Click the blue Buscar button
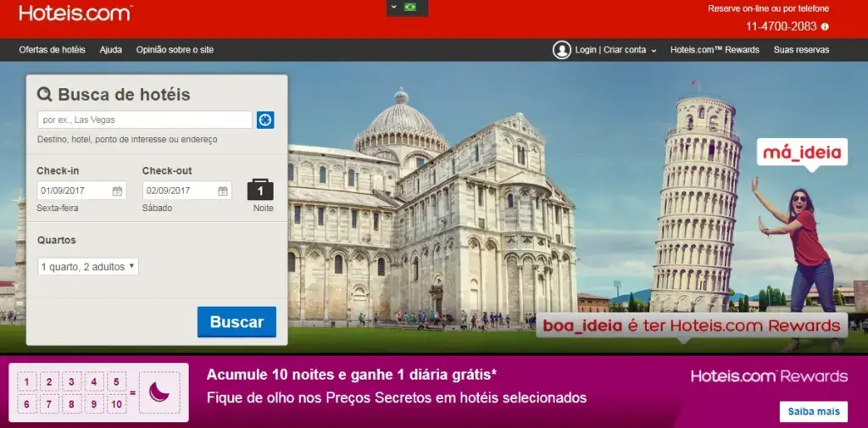This screenshot has height=428, width=868. point(236,322)
